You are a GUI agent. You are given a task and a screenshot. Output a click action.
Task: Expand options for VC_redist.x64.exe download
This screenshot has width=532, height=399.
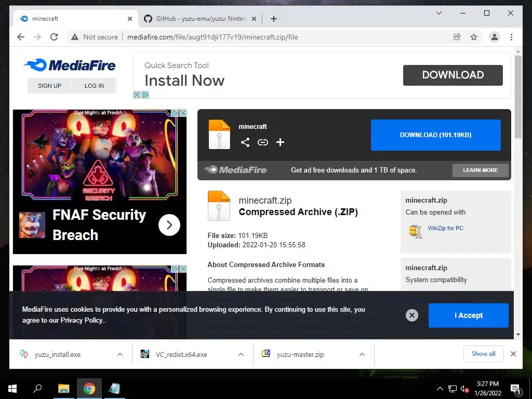pyautogui.click(x=241, y=354)
